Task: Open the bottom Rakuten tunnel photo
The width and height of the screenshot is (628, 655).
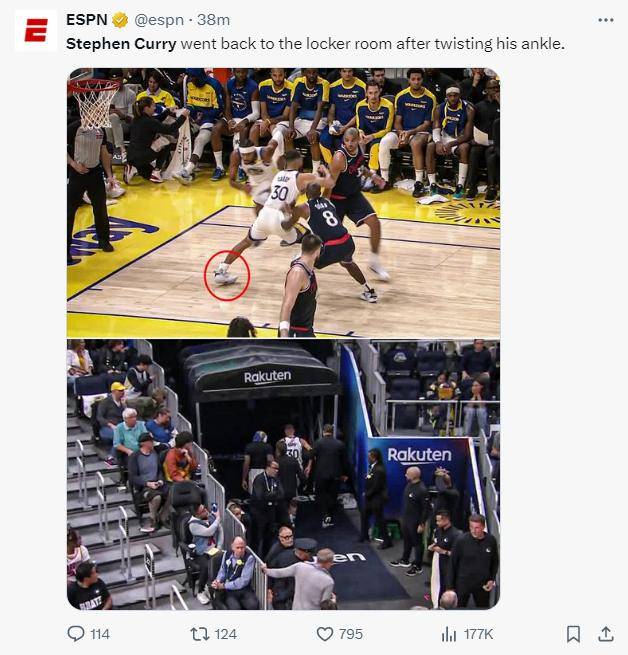Action: pos(283,475)
